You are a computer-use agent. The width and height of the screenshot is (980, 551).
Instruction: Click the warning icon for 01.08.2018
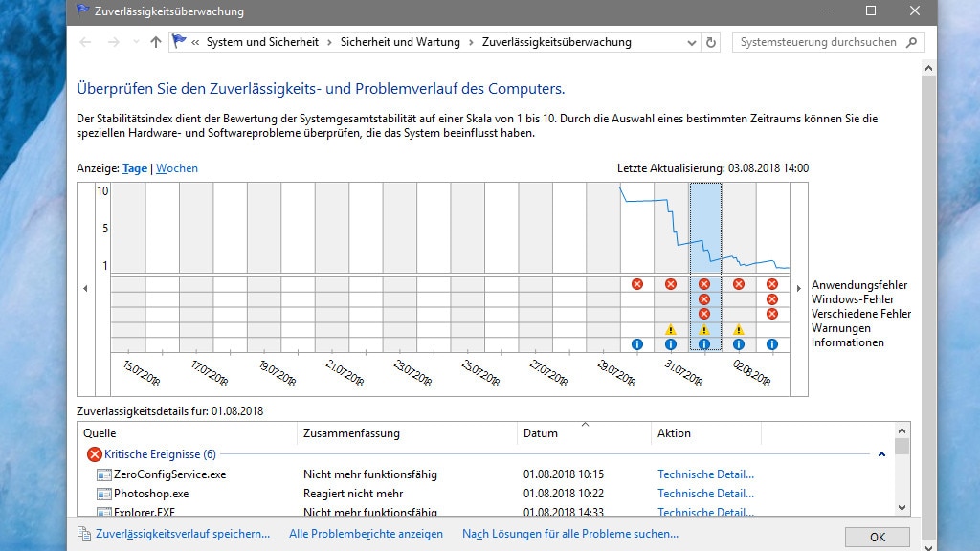coord(704,329)
